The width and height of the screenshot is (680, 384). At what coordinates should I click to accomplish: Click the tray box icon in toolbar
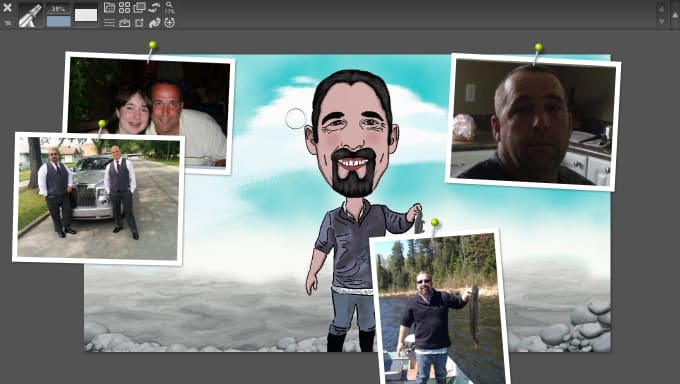click(x=124, y=23)
